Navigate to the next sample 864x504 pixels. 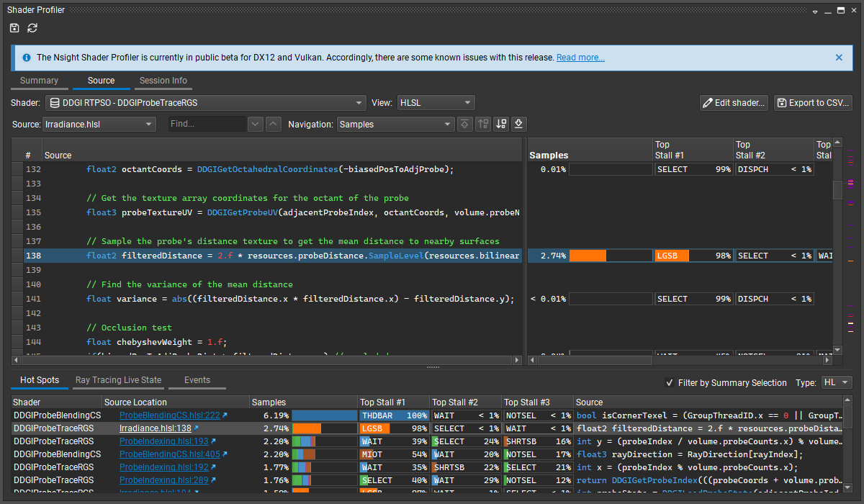pyautogui.click(x=501, y=124)
